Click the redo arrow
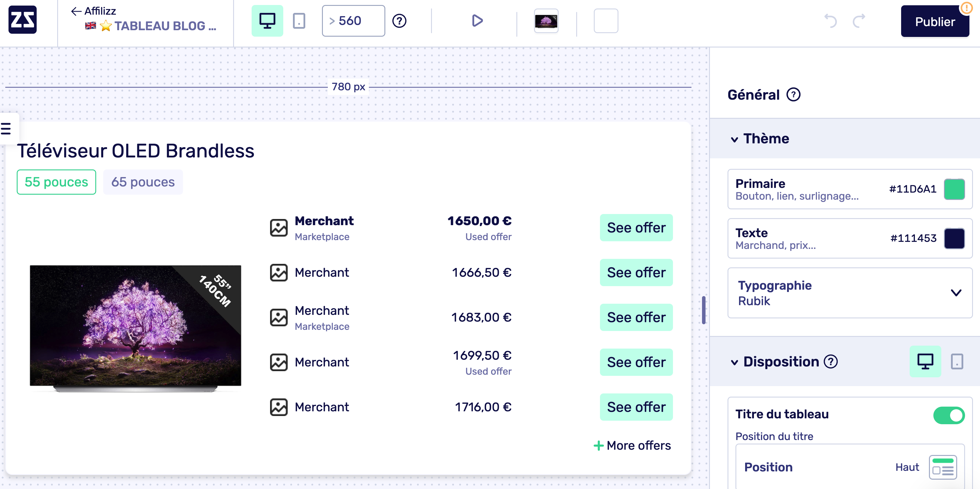980x489 pixels. tap(859, 21)
